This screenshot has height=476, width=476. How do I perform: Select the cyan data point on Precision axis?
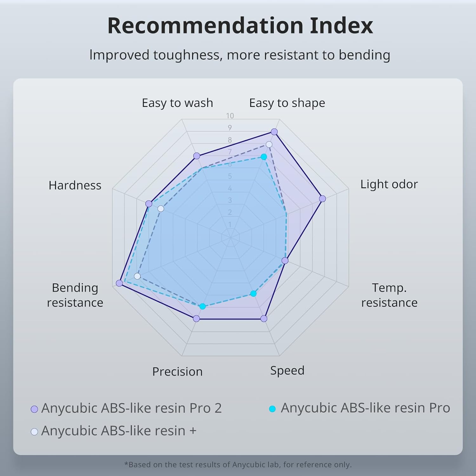click(202, 307)
